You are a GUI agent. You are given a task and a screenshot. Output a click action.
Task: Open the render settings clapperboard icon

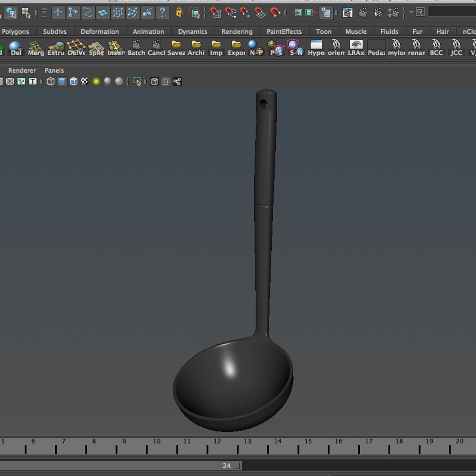pos(393,13)
